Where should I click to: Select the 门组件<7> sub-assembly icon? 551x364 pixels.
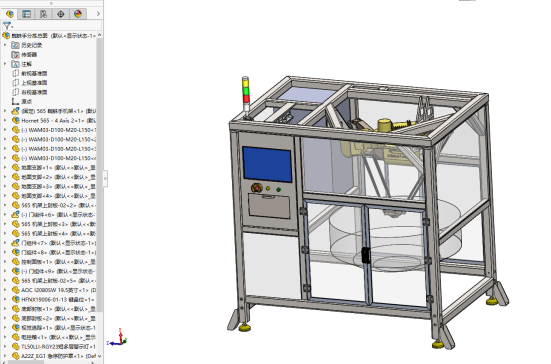(15, 243)
